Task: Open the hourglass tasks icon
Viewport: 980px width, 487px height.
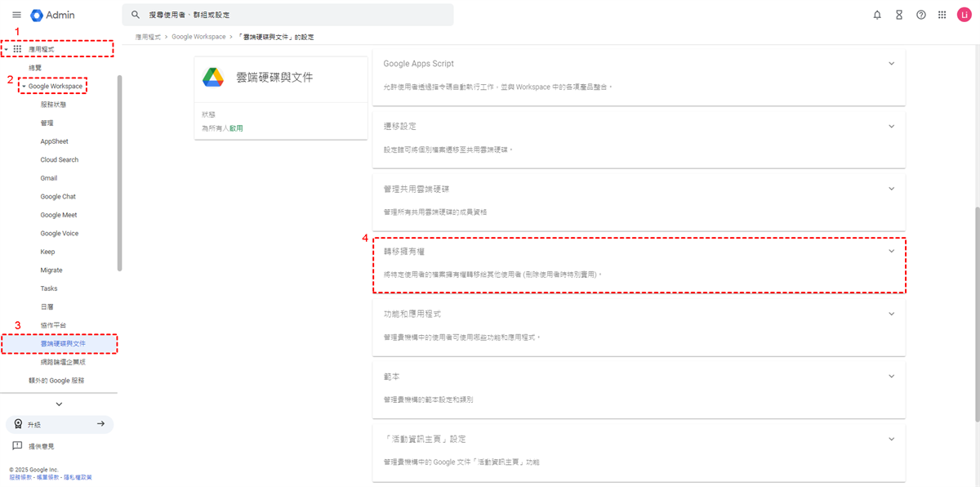Action: tap(899, 15)
